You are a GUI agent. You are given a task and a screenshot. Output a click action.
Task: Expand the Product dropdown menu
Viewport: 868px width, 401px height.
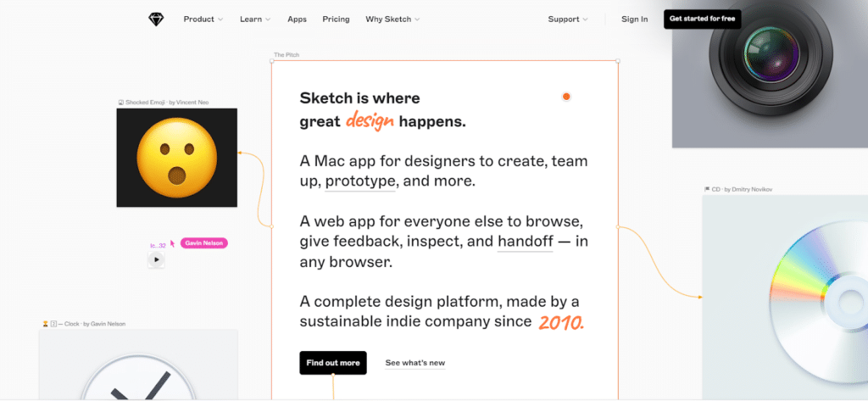(203, 19)
